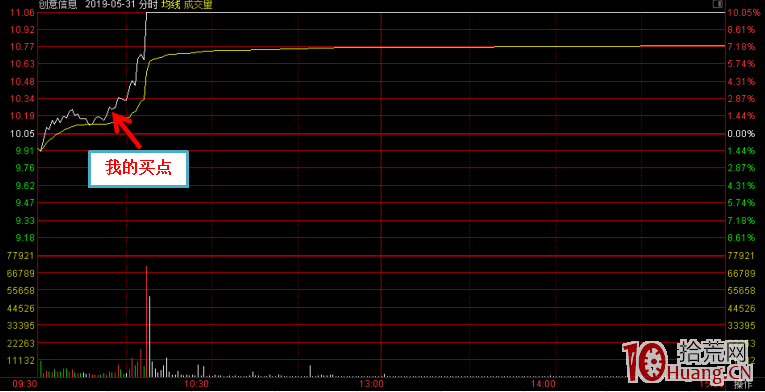The width and height of the screenshot is (765, 392).
Task: Click the 10.92 price label
Action: [x=23, y=29]
